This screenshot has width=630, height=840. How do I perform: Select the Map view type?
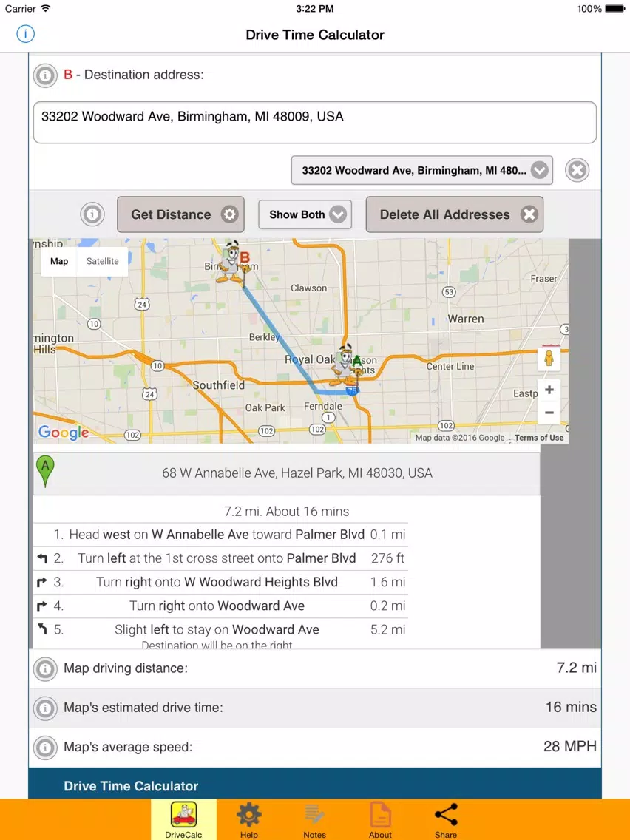click(59, 262)
